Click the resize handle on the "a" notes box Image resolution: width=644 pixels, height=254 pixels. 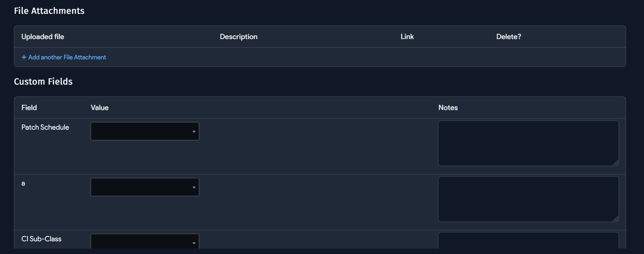click(x=616, y=219)
